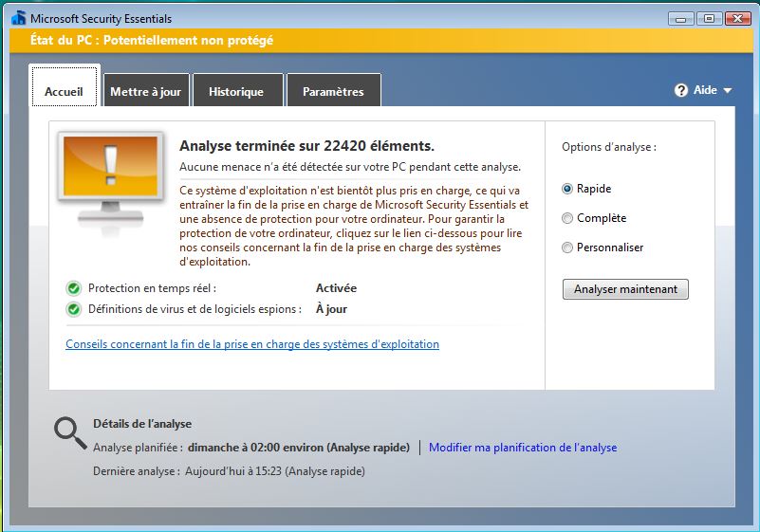
Task: Close the Microsoft Security Essentials window
Action: point(738,19)
